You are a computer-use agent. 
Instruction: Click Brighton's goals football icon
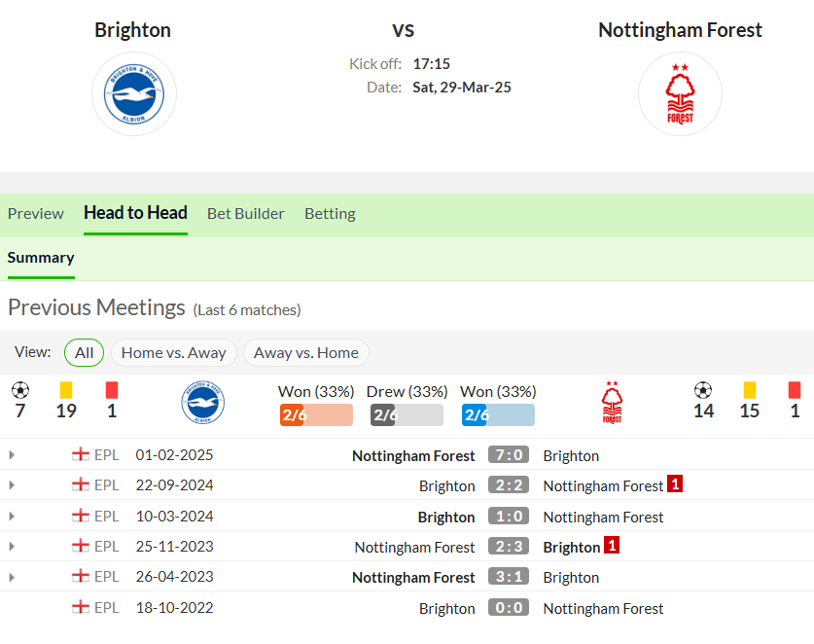[x=20, y=390]
